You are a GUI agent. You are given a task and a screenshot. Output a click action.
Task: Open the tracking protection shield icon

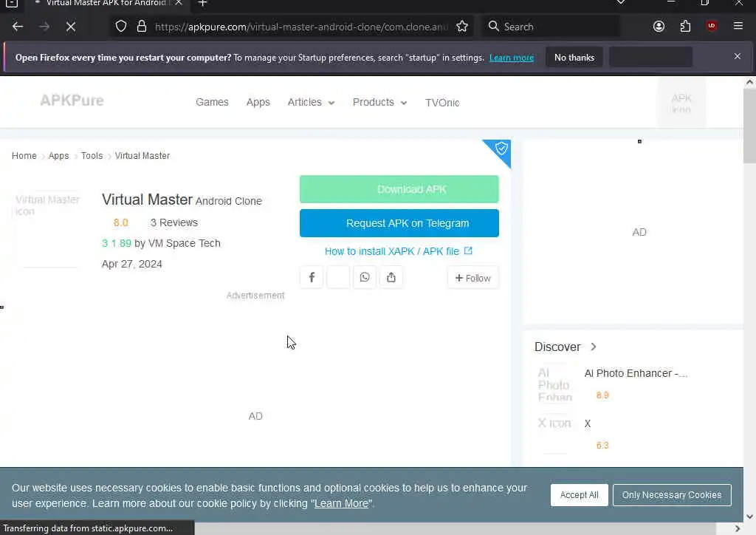pos(121,27)
